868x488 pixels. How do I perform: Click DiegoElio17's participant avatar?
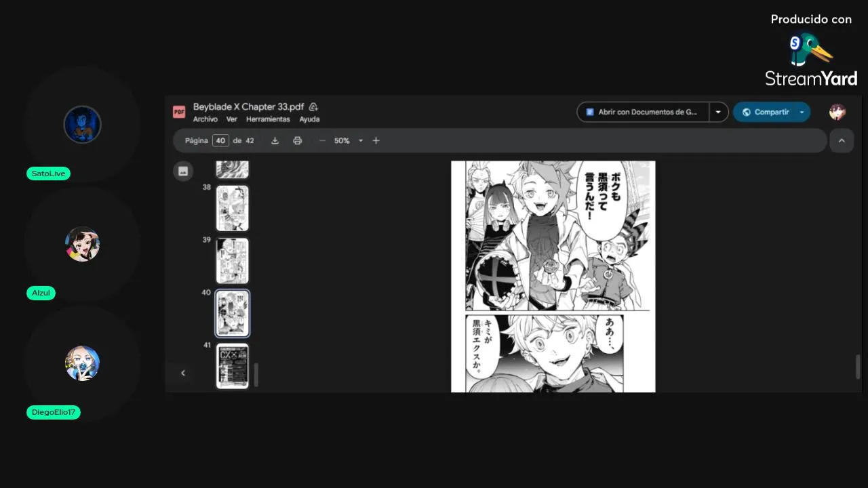(x=82, y=363)
